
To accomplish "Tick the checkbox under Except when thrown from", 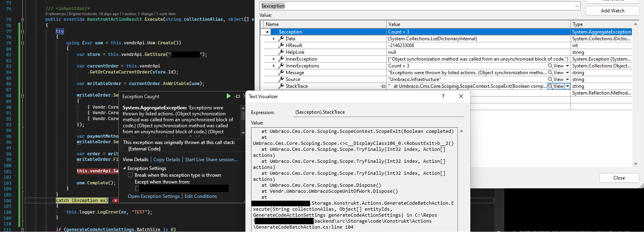I will coord(137,188).
